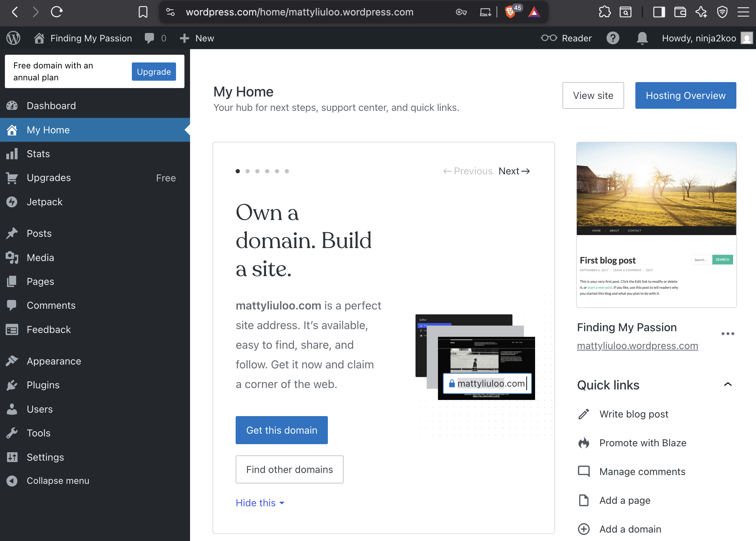Open the notifications bell
The width and height of the screenshot is (756, 541).
click(642, 38)
